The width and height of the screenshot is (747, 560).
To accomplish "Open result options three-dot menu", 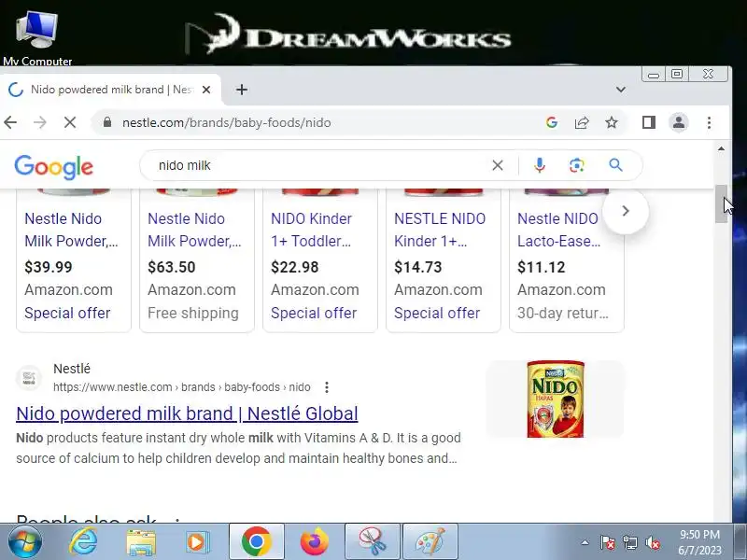I will coord(326,387).
